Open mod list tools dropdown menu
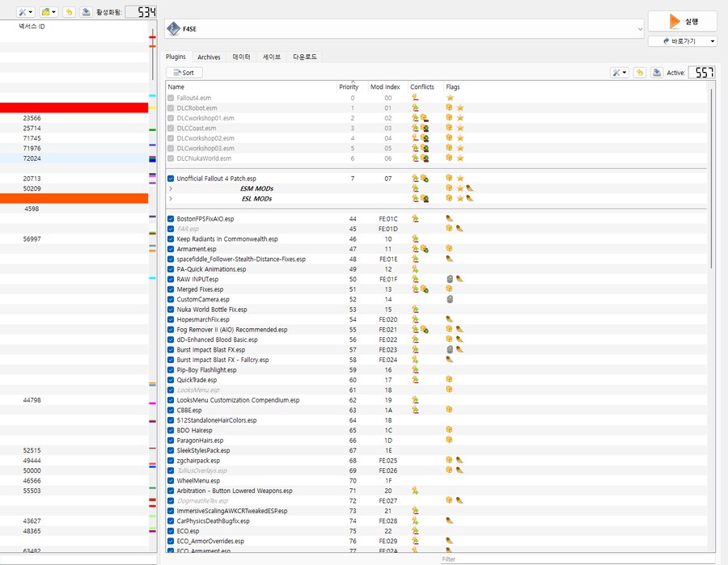The height and width of the screenshot is (565, 728). click(x=26, y=12)
